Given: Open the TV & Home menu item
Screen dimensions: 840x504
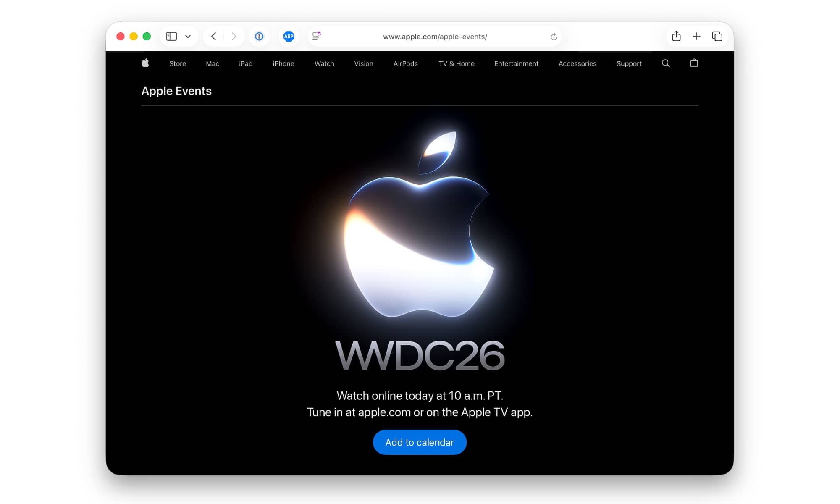Looking at the screenshot, I should point(457,63).
